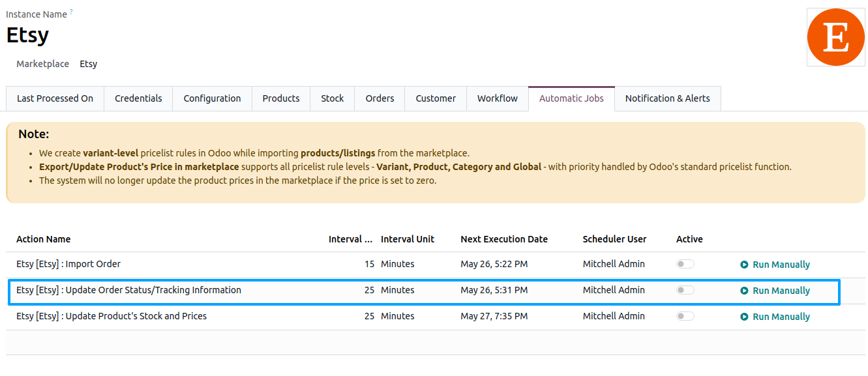Click Minutes unit in Update Order Status row
Image resolution: width=868 pixels, height=376 pixels.
[398, 290]
